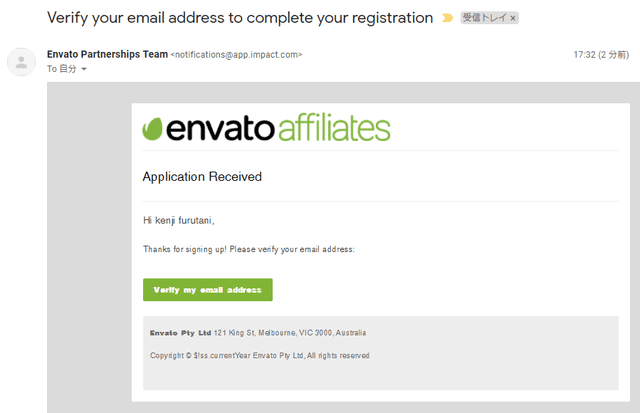
Task: Click sender name Envato Partnerships Team
Action: (107, 54)
